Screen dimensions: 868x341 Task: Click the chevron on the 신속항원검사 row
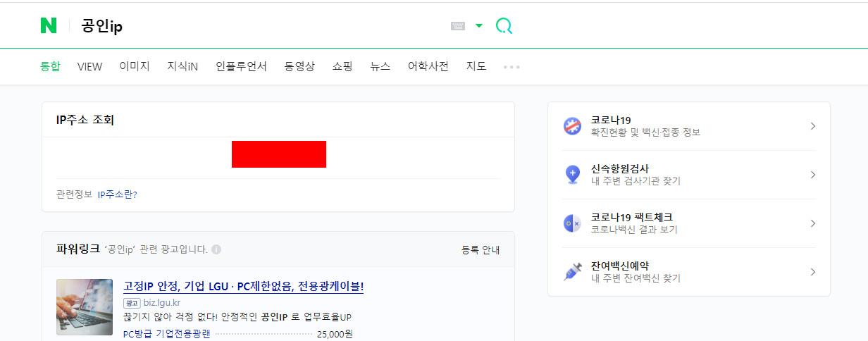(x=812, y=175)
